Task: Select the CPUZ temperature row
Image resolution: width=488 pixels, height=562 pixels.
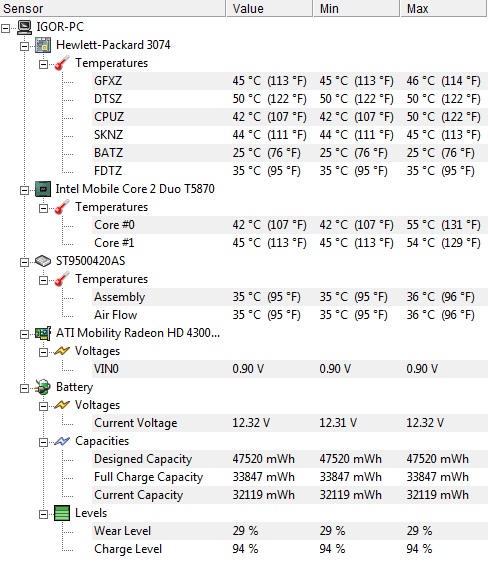Action: [290, 117]
